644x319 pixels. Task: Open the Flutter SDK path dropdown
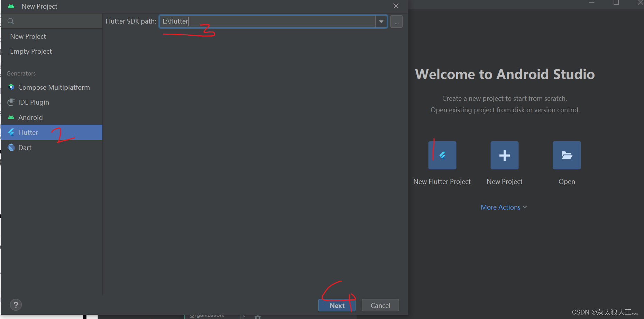[x=381, y=21]
